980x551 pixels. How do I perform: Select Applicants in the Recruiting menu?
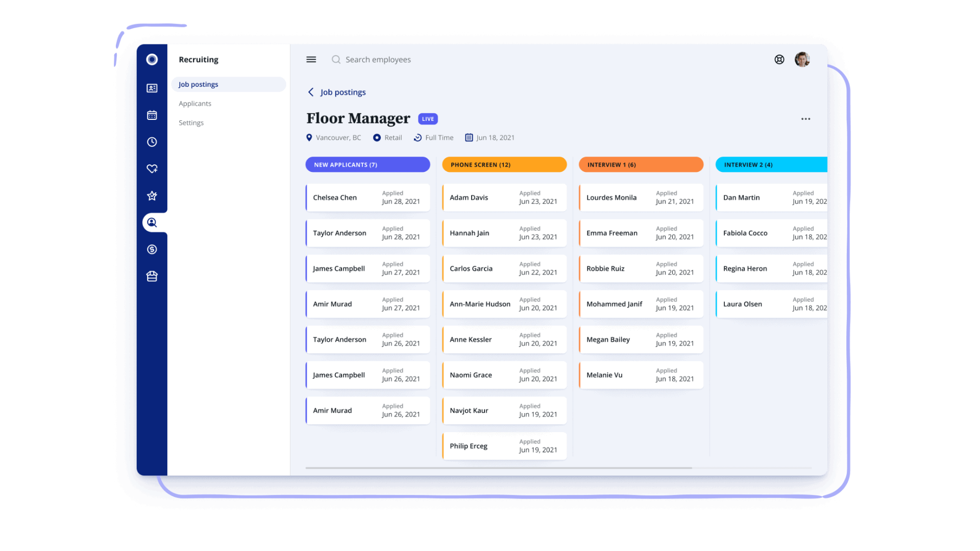195,104
